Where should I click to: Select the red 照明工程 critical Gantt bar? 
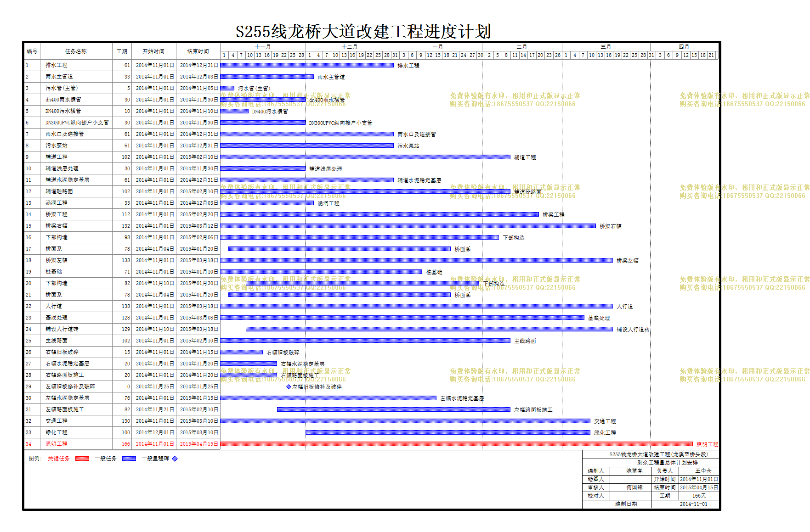click(x=456, y=444)
